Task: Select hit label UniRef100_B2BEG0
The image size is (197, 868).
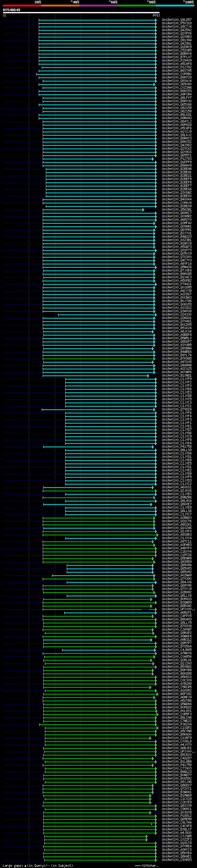Action: tap(176, 196)
